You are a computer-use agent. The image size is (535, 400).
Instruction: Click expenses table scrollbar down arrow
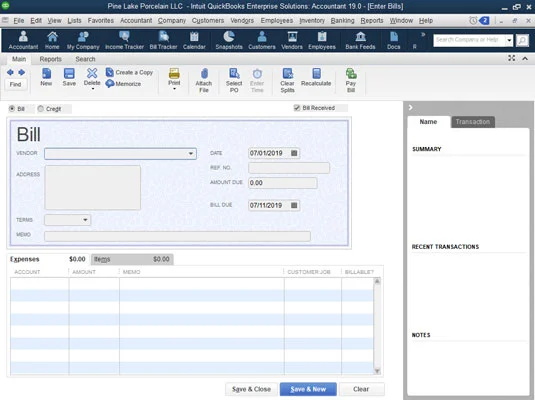377,371
